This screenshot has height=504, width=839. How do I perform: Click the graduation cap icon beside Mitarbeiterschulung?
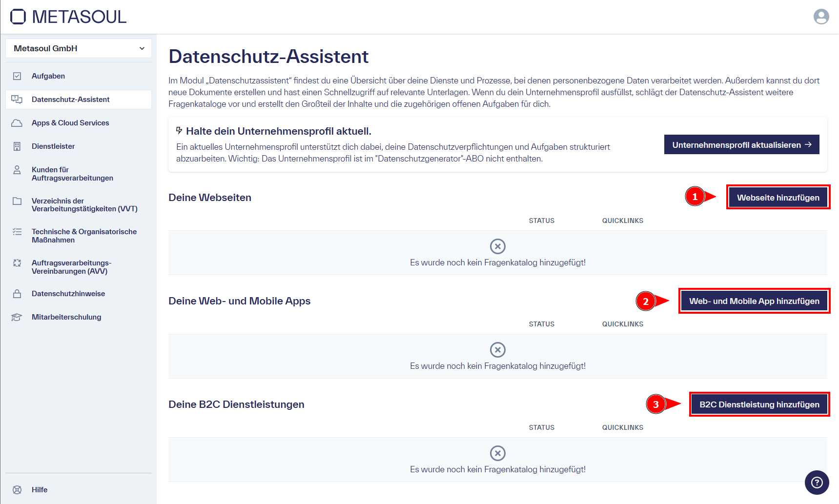tap(17, 317)
